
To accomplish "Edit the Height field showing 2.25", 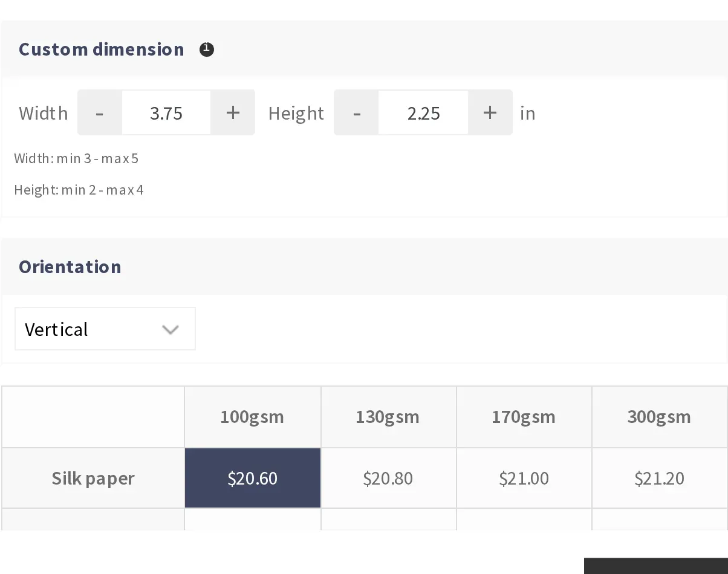I will pos(423,112).
